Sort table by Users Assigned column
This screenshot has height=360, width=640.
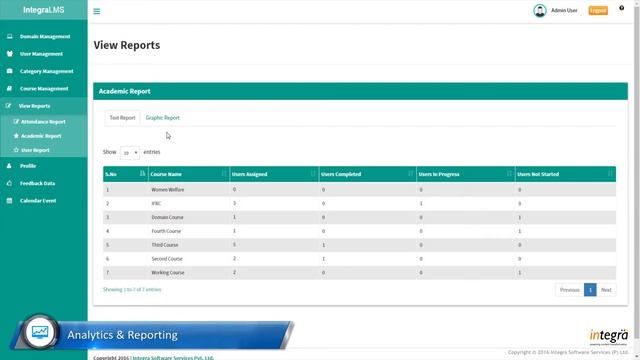tap(274, 174)
